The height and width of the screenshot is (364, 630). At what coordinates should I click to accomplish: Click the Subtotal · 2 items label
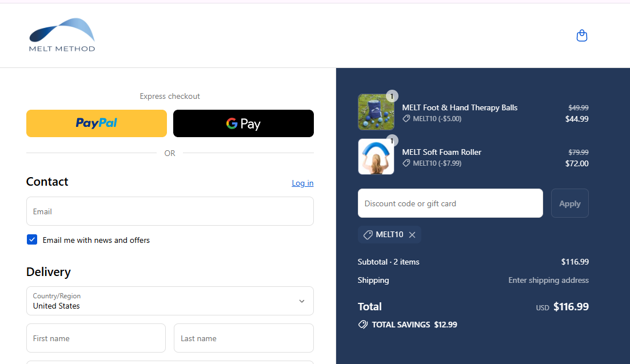(x=389, y=262)
